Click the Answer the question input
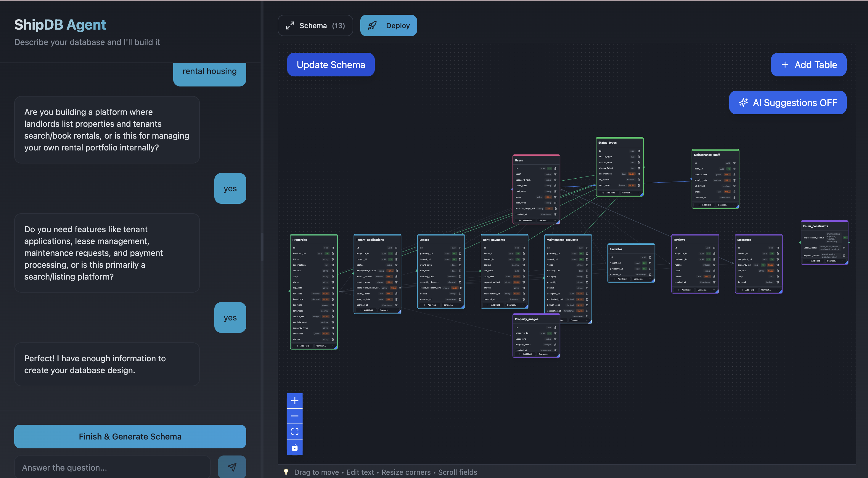868x478 pixels. pyautogui.click(x=112, y=467)
